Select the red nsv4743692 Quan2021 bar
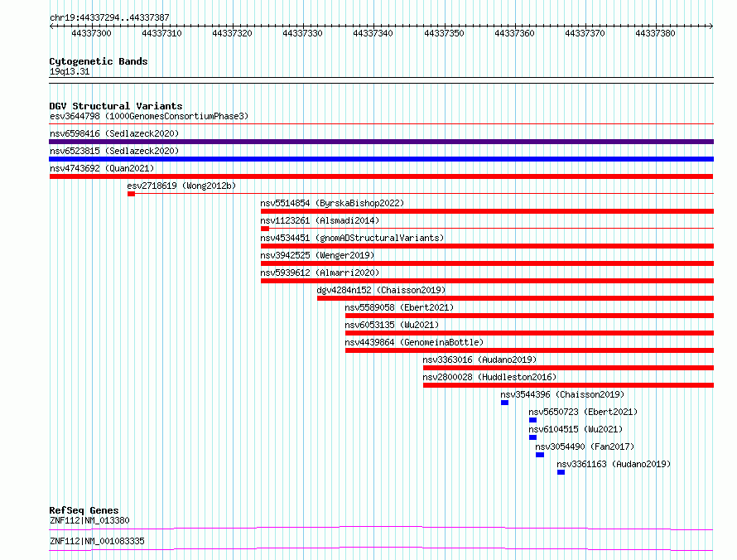This screenshot has height=560, width=737. point(381,176)
